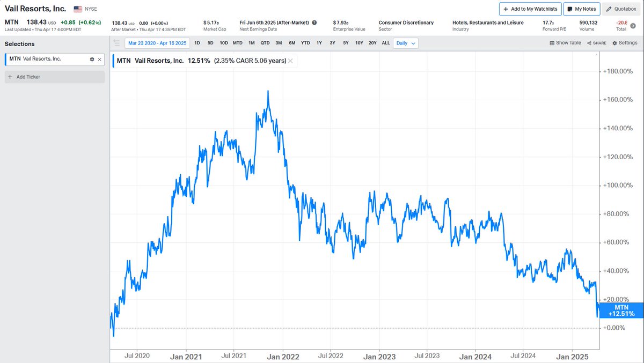
Task: Open My Notes
Action: (581, 9)
